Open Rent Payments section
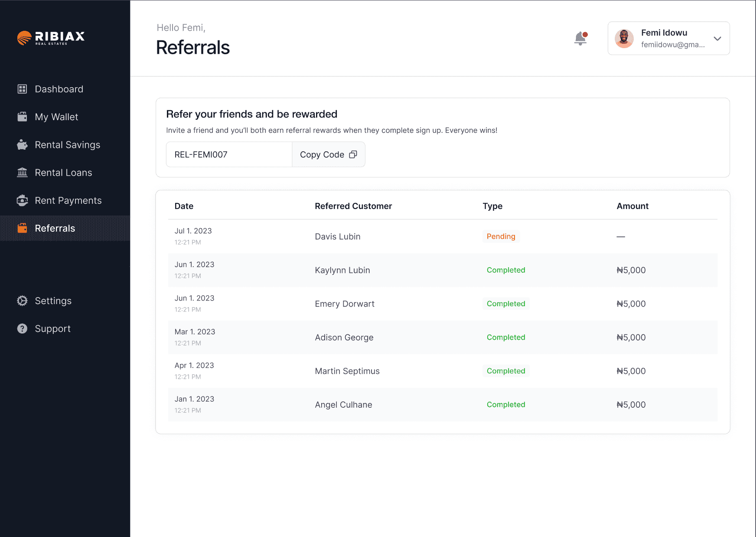Viewport: 756px width, 537px height. pos(65,200)
